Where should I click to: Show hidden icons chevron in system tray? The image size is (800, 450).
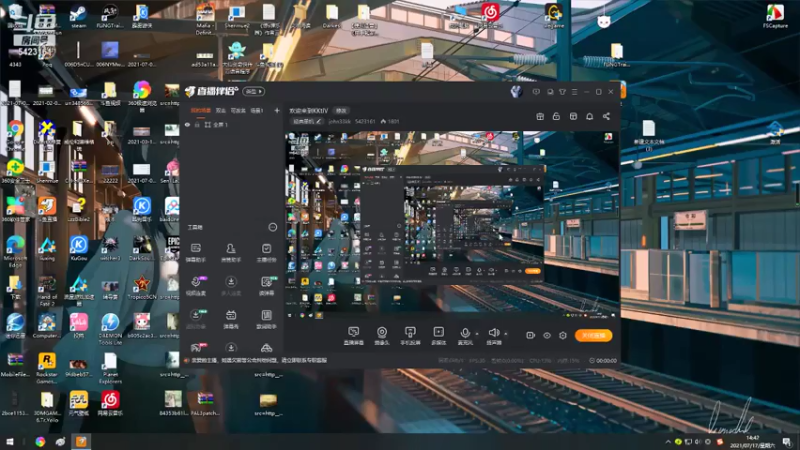tap(668, 441)
